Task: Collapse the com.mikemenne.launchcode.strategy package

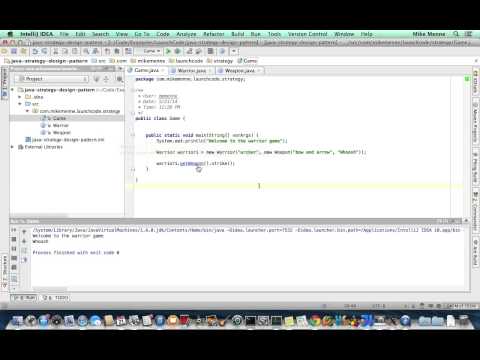Action: 27,111
